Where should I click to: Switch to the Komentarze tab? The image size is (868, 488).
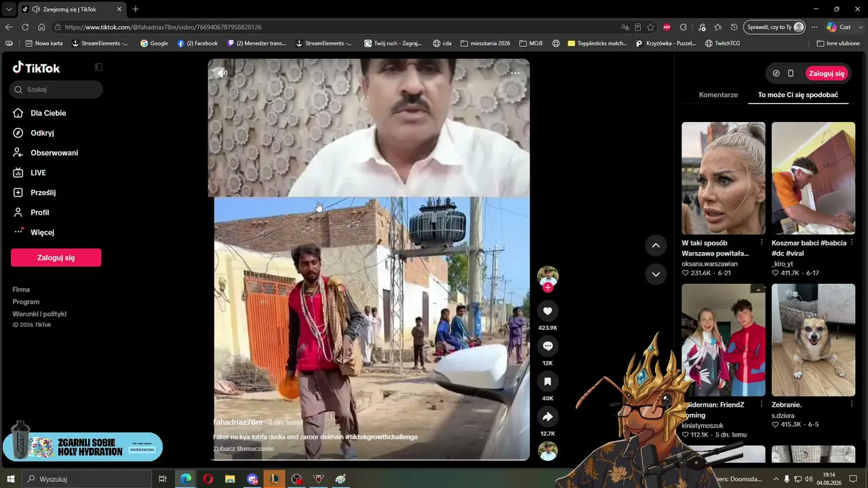(x=718, y=95)
